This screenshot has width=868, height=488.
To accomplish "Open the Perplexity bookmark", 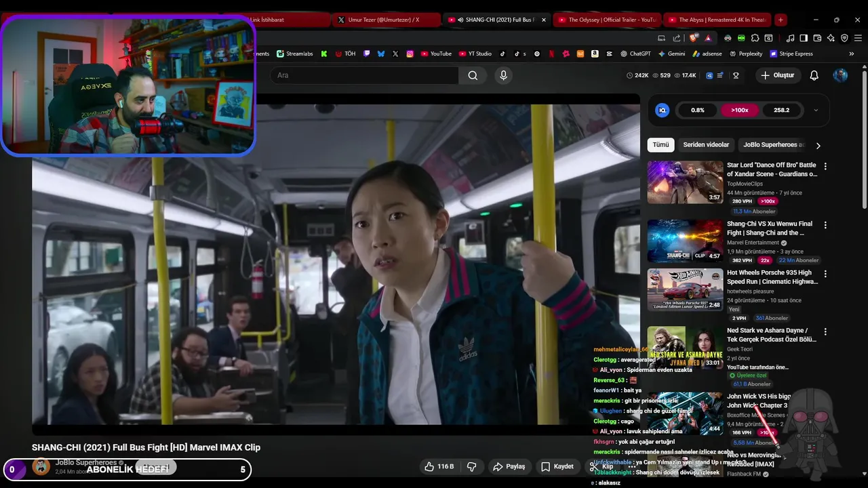I will point(746,54).
